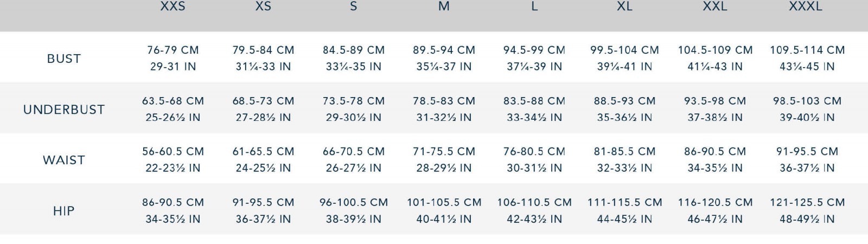
Task: Click the L size column header
Action: pos(534,7)
